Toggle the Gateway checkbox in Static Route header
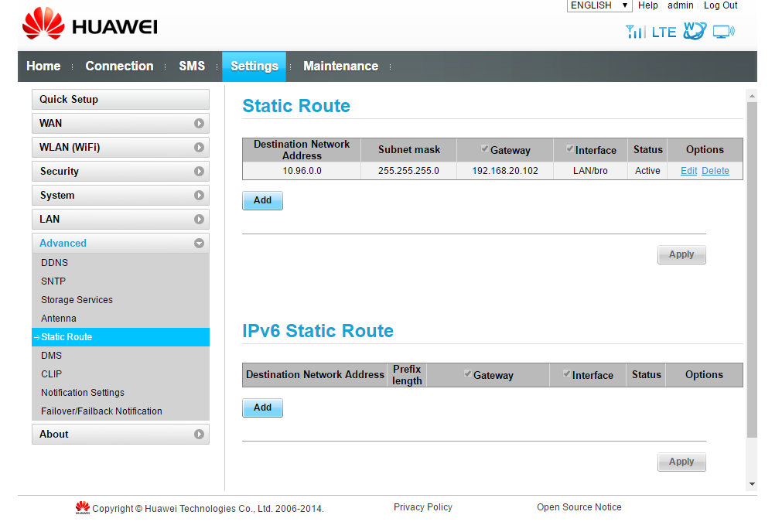The image size is (782, 532). pyautogui.click(x=484, y=148)
